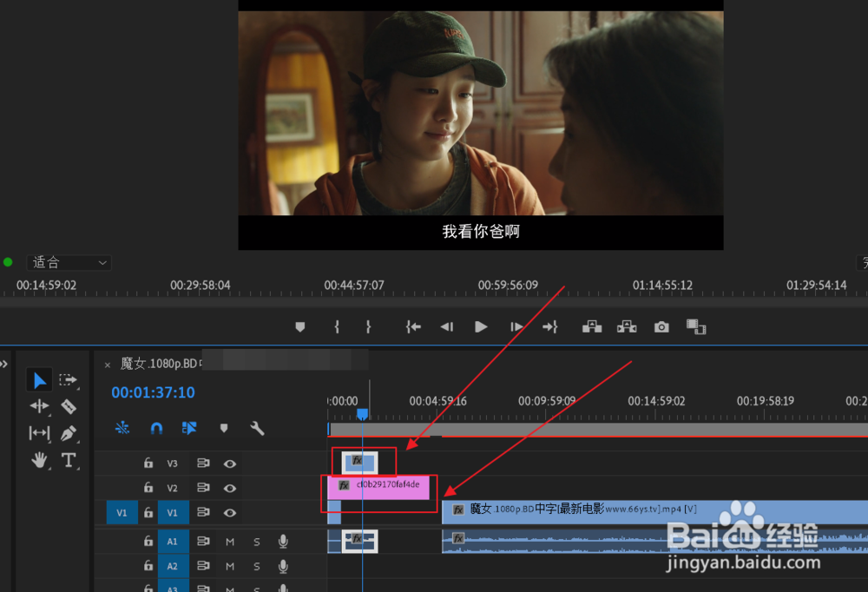The height and width of the screenshot is (592, 868).
Task: Toggle lock on track V3
Action: pyautogui.click(x=148, y=463)
